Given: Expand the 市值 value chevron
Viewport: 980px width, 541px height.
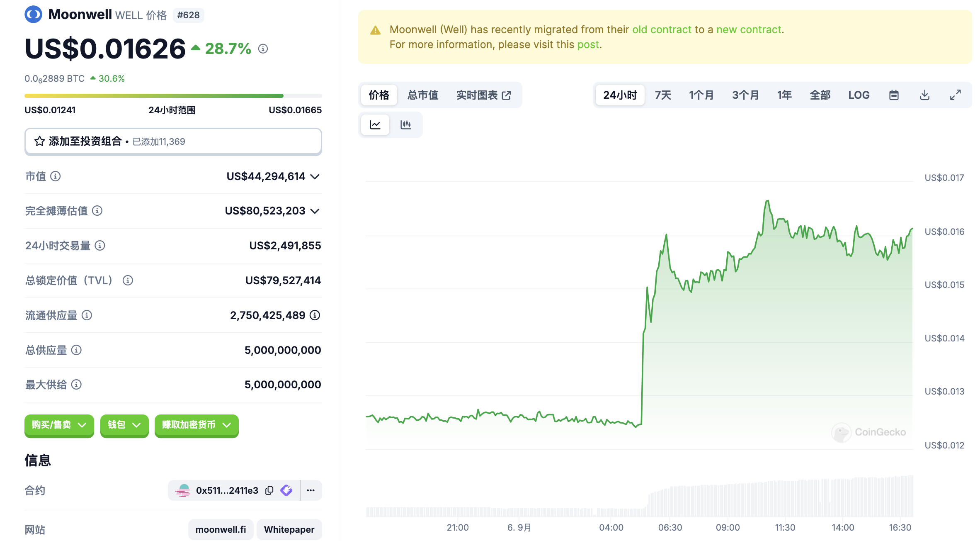Looking at the screenshot, I should click(315, 177).
